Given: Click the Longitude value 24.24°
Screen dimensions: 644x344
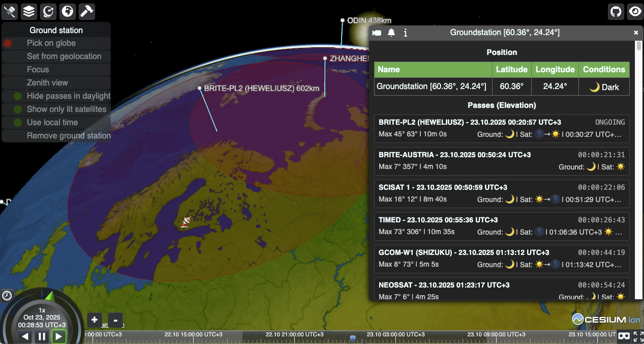Looking at the screenshot, I should pos(555,87).
